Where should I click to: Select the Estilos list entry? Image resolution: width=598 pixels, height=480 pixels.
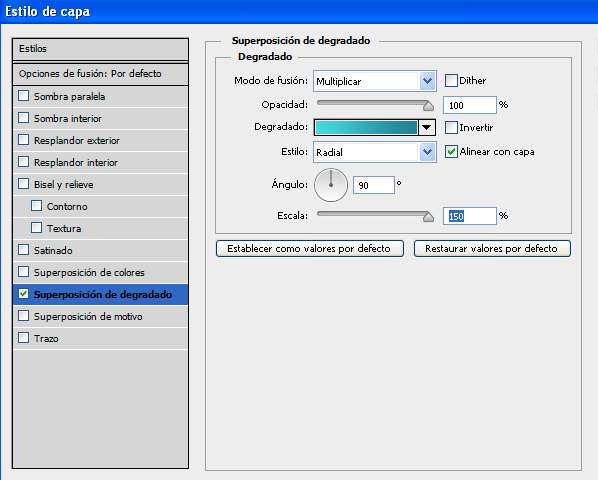tap(100, 49)
